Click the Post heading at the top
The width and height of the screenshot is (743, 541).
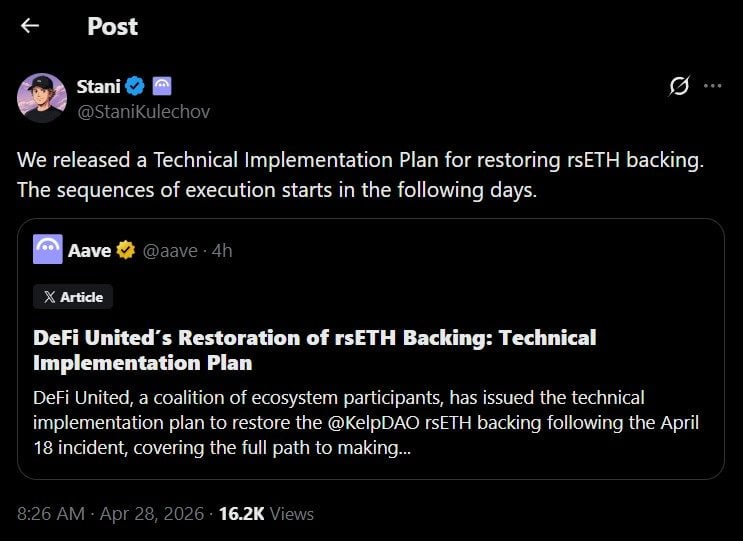[x=112, y=26]
